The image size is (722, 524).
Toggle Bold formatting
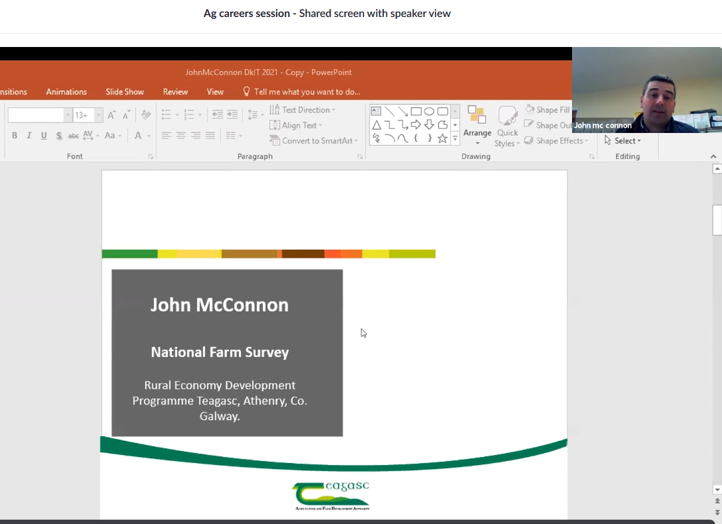click(x=15, y=135)
